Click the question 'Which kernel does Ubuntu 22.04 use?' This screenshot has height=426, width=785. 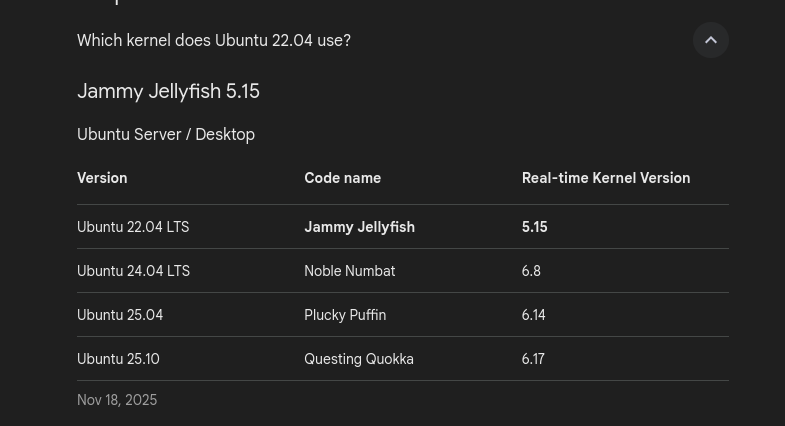pyautogui.click(x=214, y=41)
